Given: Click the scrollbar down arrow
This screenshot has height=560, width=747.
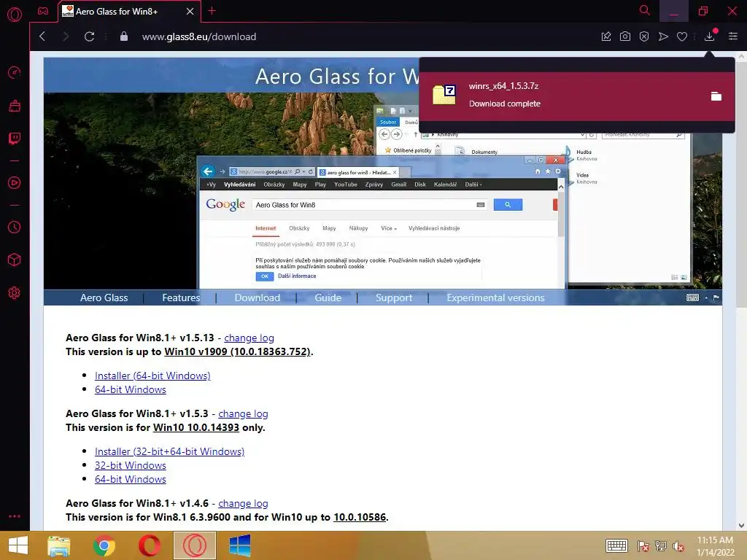Looking at the screenshot, I should (741, 525).
